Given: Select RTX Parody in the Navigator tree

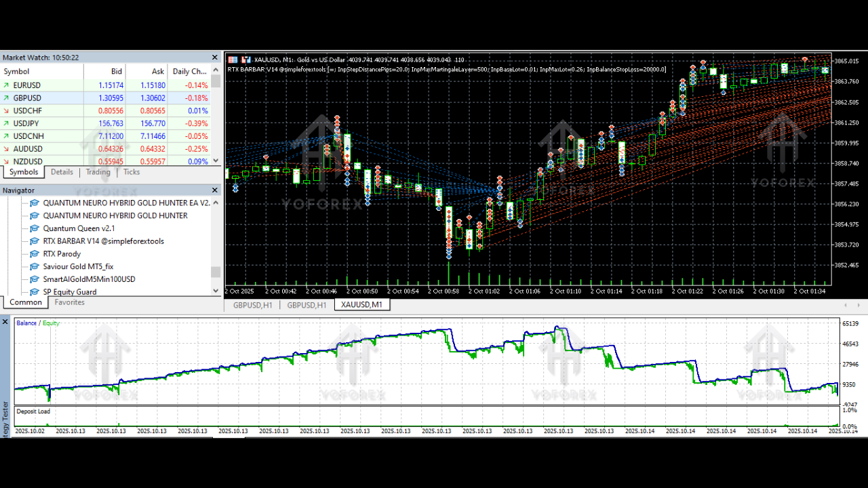Looking at the screenshot, I should click(62, 254).
